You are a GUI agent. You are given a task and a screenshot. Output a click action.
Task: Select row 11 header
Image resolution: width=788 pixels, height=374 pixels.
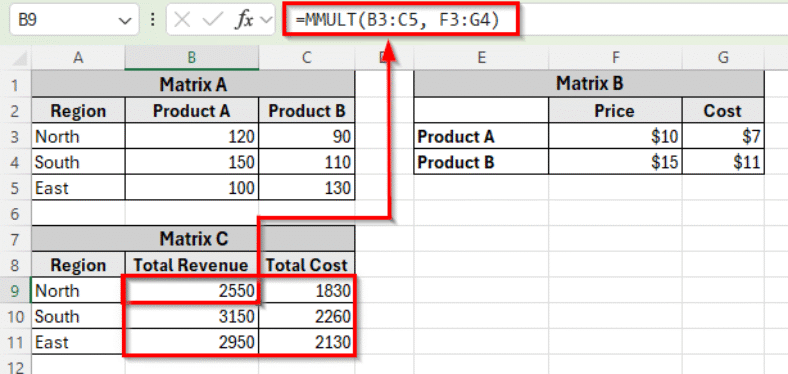point(15,342)
